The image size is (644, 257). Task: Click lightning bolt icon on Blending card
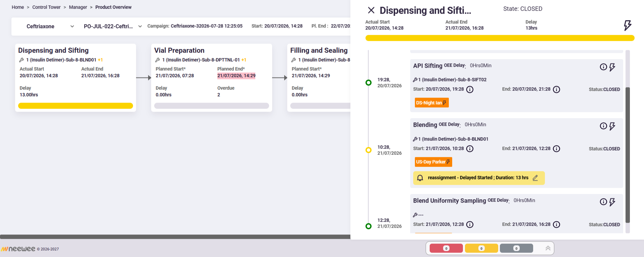[612, 126]
